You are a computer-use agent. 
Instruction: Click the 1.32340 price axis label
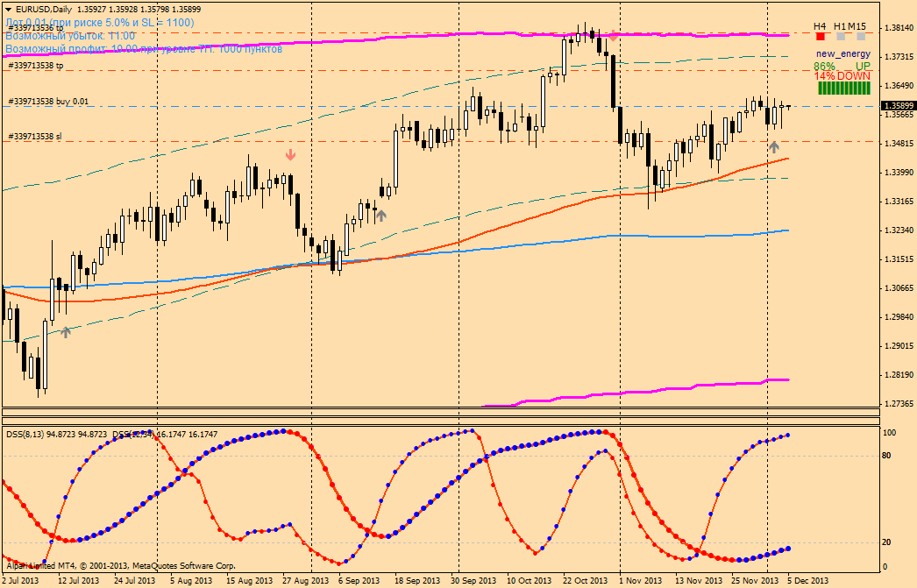[x=899, y=230]
